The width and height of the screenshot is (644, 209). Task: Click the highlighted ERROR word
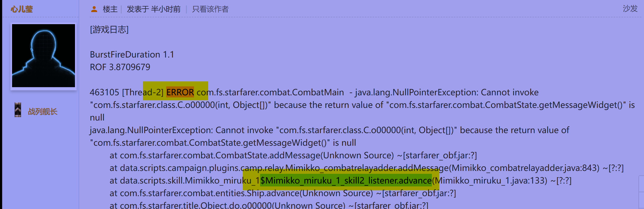180,92
